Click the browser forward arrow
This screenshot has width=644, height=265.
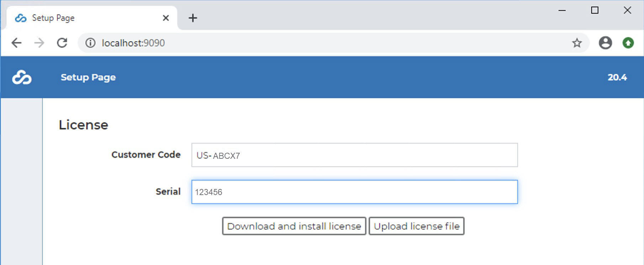39,43
